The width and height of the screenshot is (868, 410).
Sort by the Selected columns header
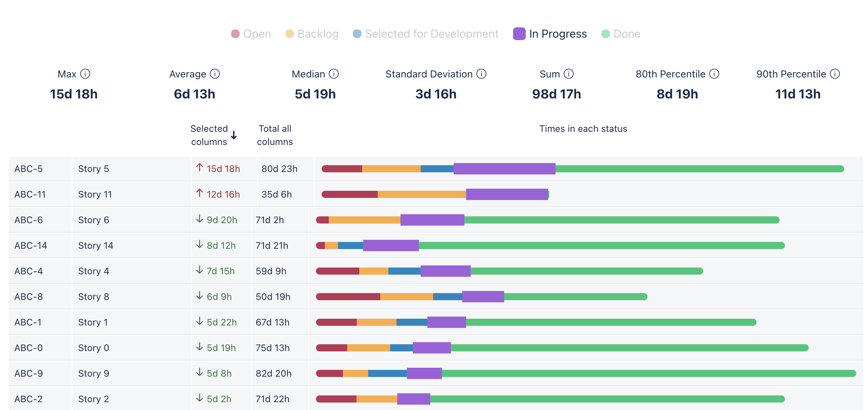[x=209, y=135]
